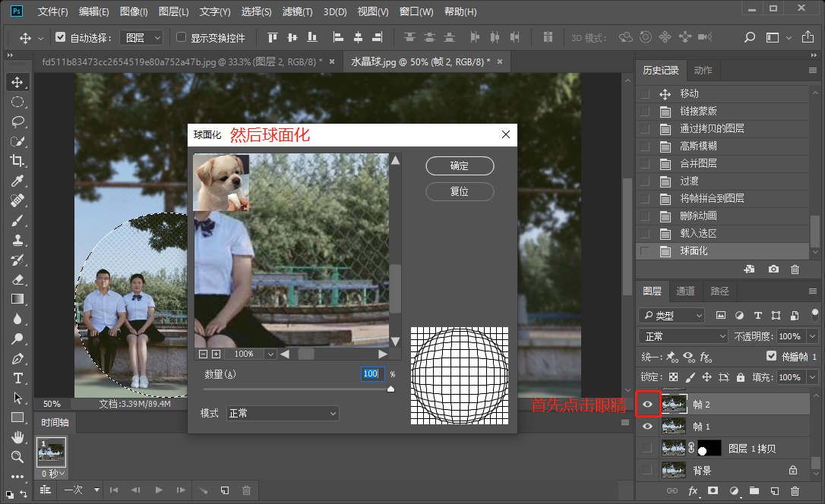Screen dimensions: 825x504
Task: Enable the 显示变换控件 checkbox
Action: 181,37
